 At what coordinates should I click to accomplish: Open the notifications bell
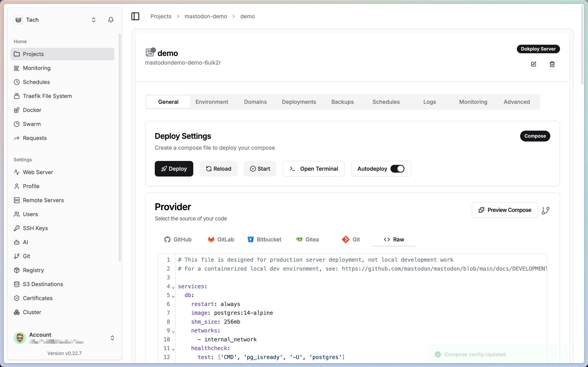[111, 20]
